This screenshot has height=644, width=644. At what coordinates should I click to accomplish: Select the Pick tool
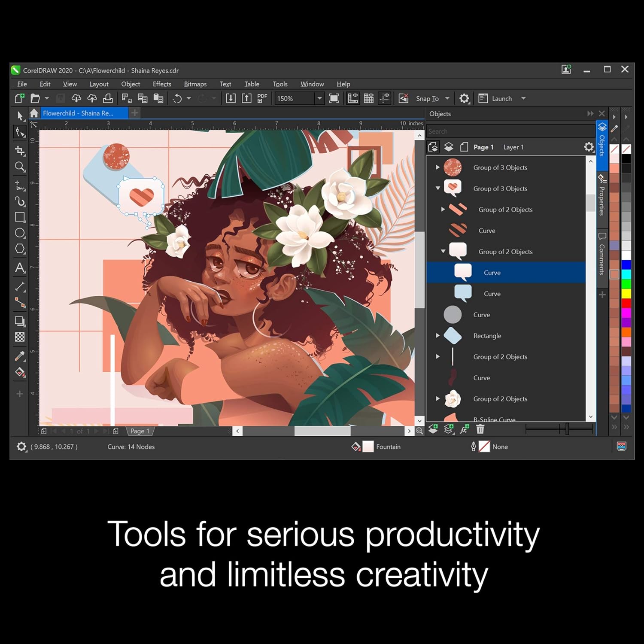[20, 115]
